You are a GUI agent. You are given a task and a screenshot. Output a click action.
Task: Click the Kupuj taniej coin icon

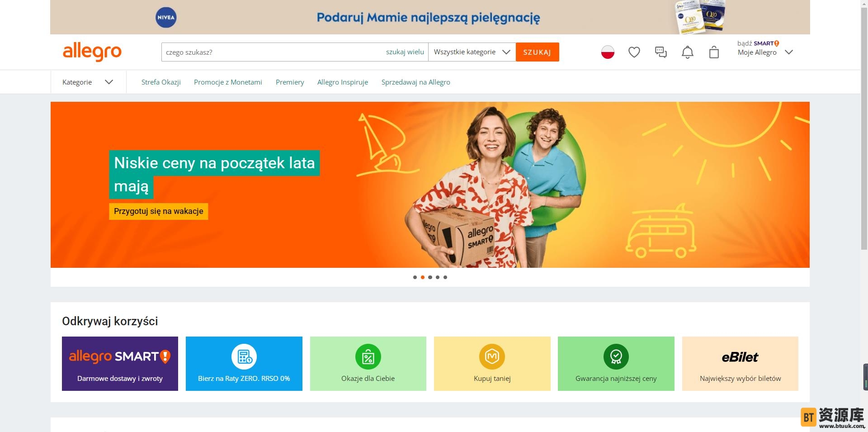tap(492, 357)
